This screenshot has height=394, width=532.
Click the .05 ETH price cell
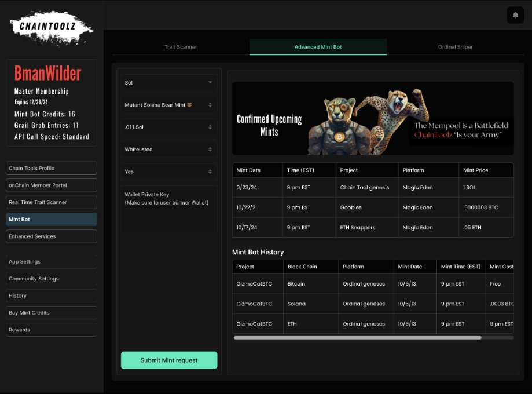486,227
